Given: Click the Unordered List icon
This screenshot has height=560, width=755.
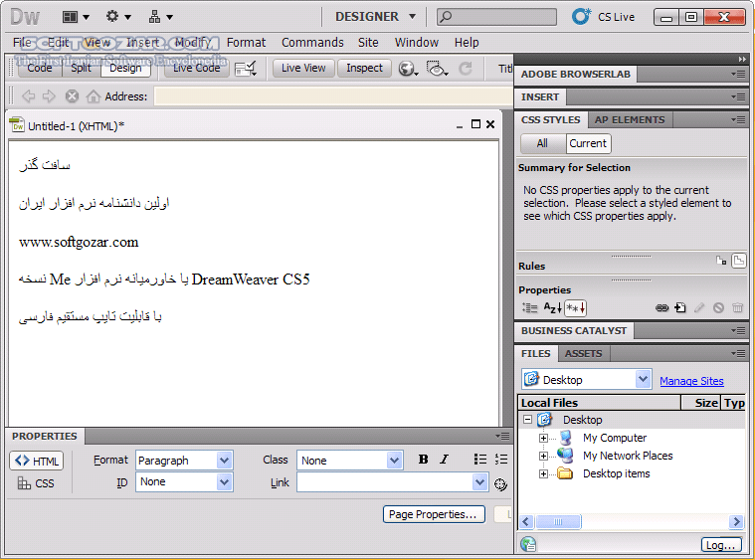Looking at the screenshot, I should pos(480,460).
